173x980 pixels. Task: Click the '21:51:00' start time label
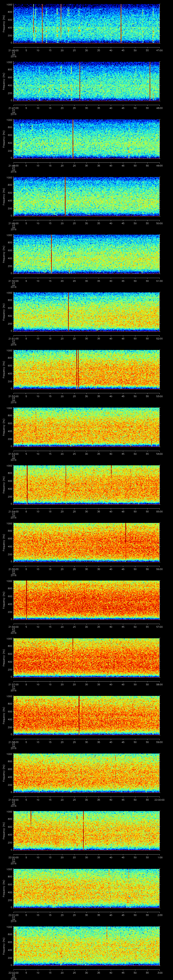click(13, 339)
